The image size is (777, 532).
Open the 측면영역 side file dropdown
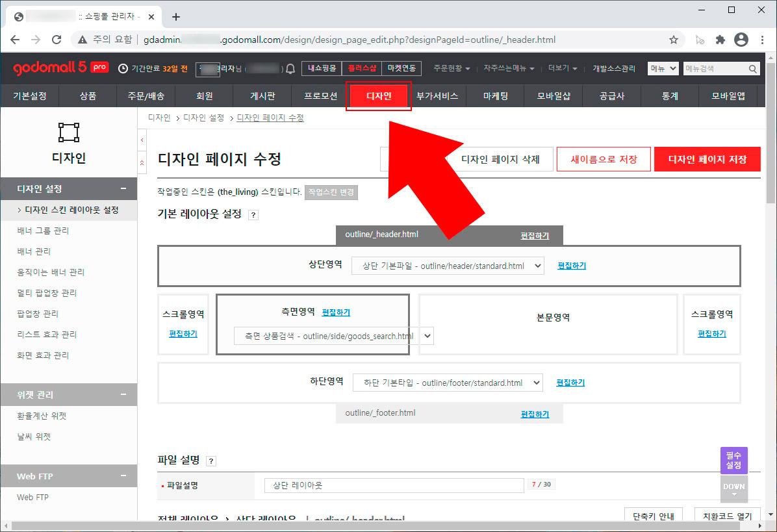[x=334, y=336]
